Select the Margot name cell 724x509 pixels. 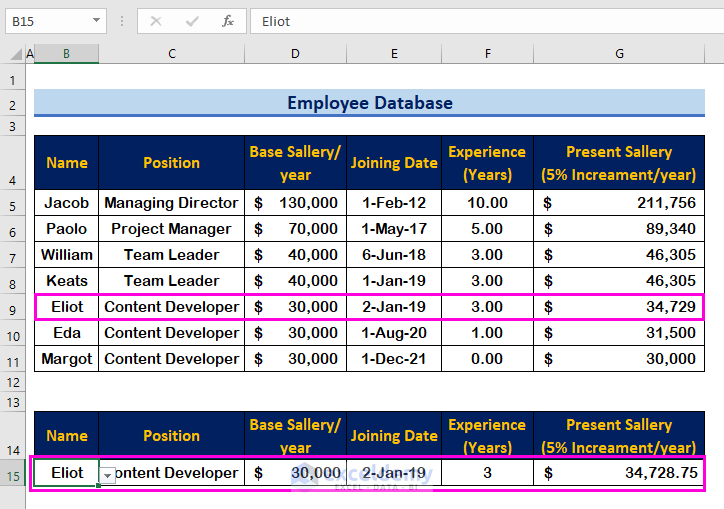[67, 359]
